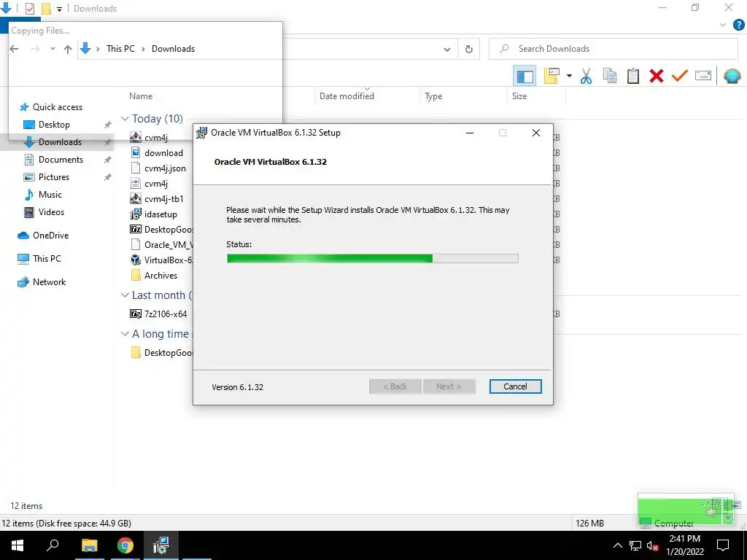Screen dimensions: 747x560
Task: Click the Copy documents icon
Action: (x=610, y=76)
